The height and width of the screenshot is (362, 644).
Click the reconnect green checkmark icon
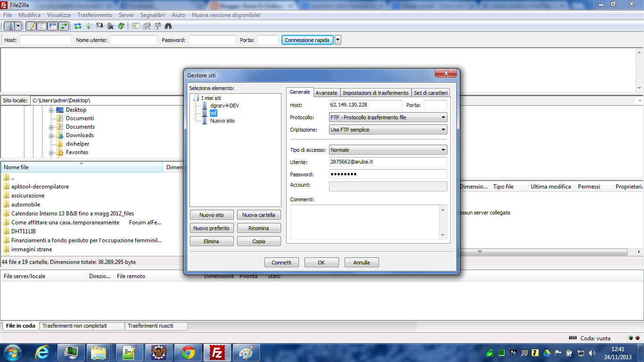click(121, 26)
